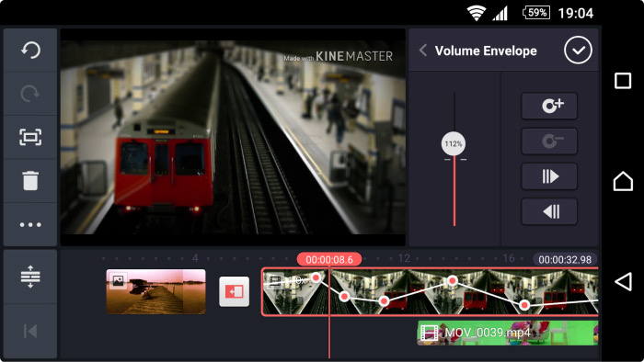Confirm Volume Envelope with checkmark
The image size is (644, 362).
(578, 51)
